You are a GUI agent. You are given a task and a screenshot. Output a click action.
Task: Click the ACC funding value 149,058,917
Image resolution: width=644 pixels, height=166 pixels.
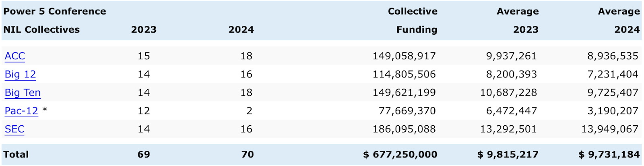[x=404, y=56]
